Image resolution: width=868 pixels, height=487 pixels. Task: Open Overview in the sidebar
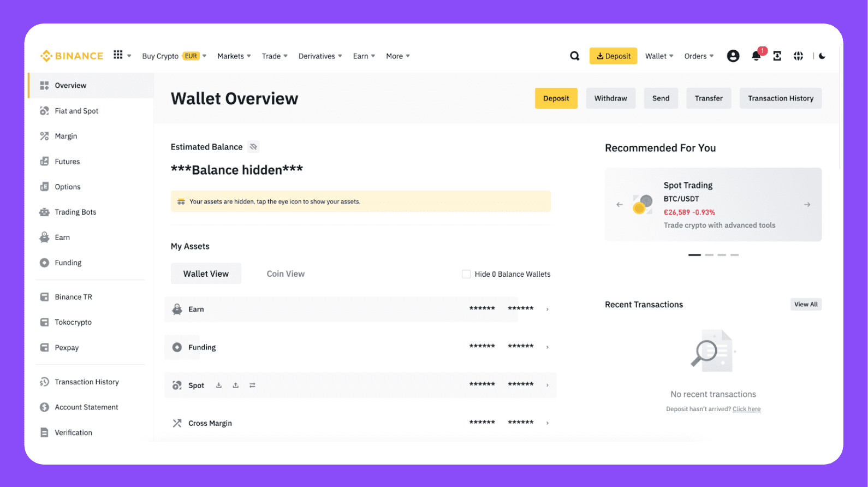[x=91, y=86]
